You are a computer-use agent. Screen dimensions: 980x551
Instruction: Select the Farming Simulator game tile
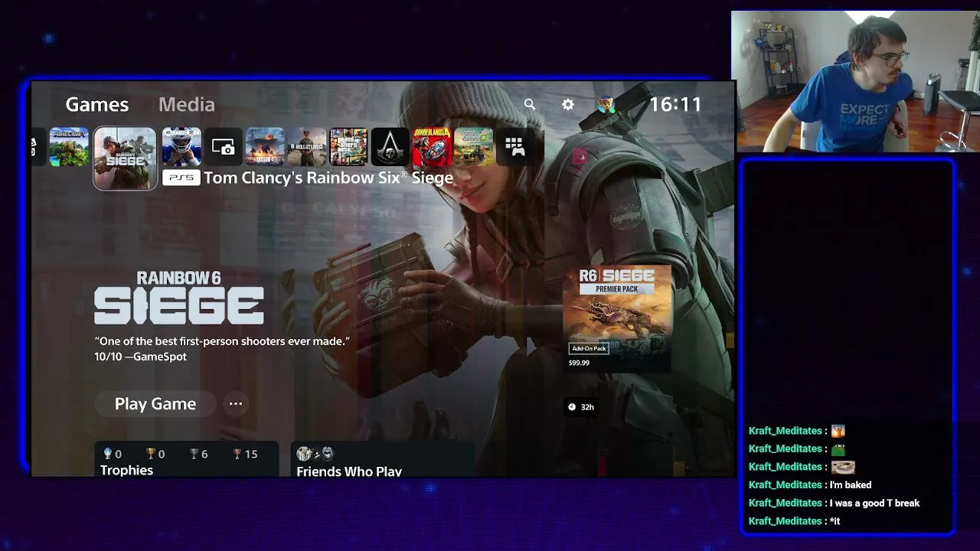coord(474,147)
